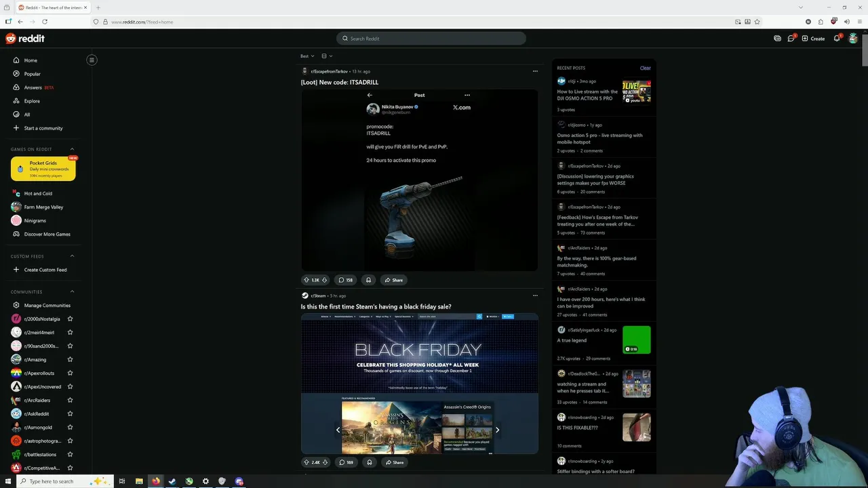Open notifications bell in header
The image size is (868, 488).
837,39
